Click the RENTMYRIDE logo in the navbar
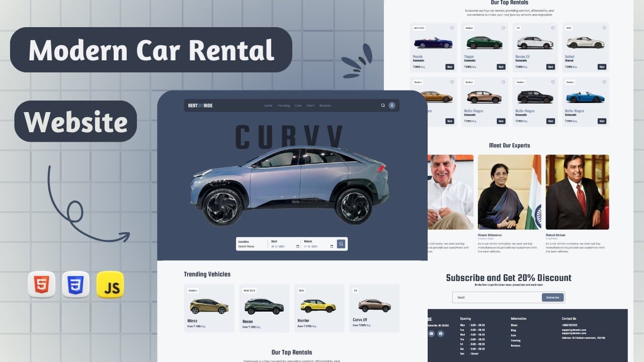 tap(200, 106)
